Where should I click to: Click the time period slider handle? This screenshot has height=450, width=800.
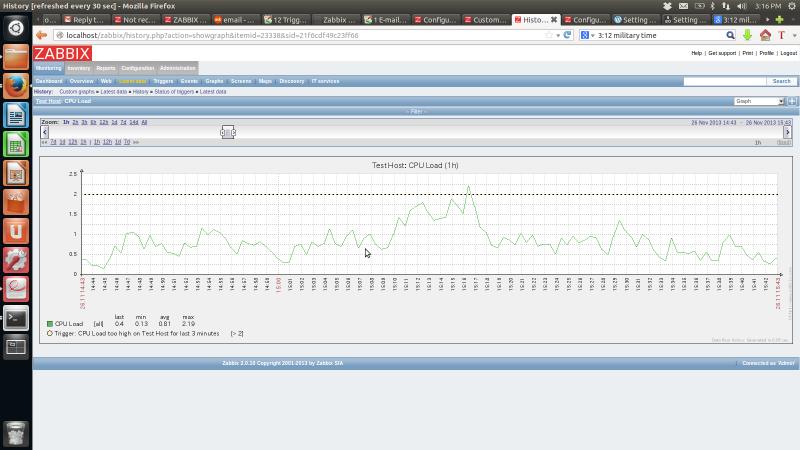228,132
